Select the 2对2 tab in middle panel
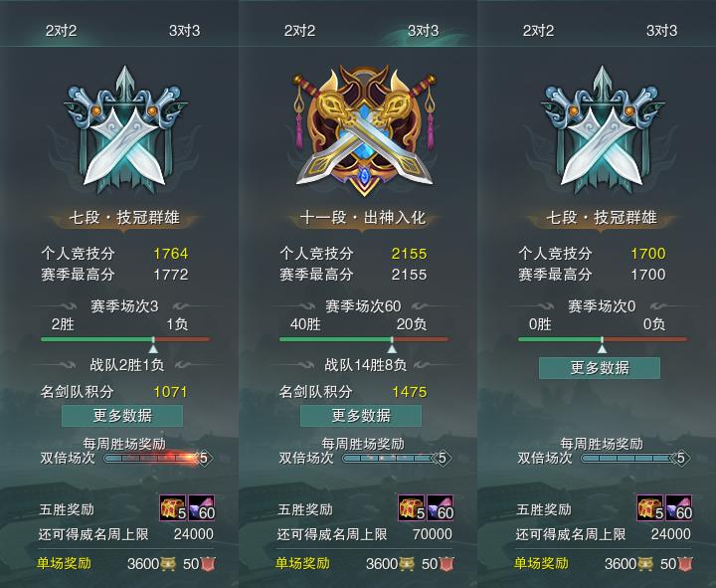The height and width of the screenshot is (588, 716). tap(299, 31)
